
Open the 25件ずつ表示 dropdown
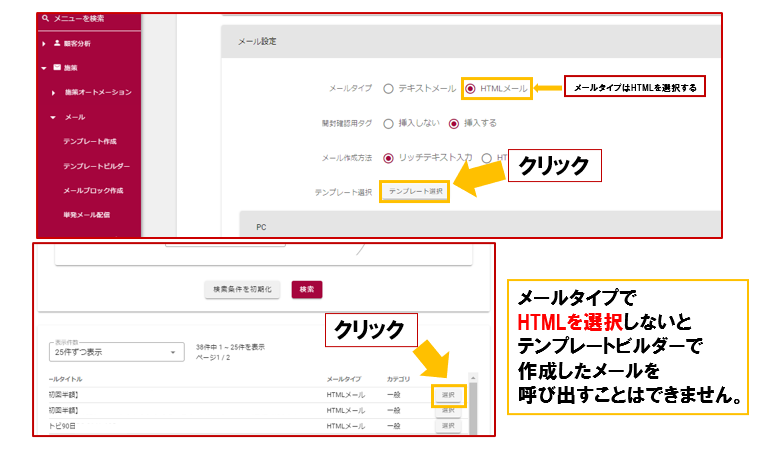click(116, 352)
